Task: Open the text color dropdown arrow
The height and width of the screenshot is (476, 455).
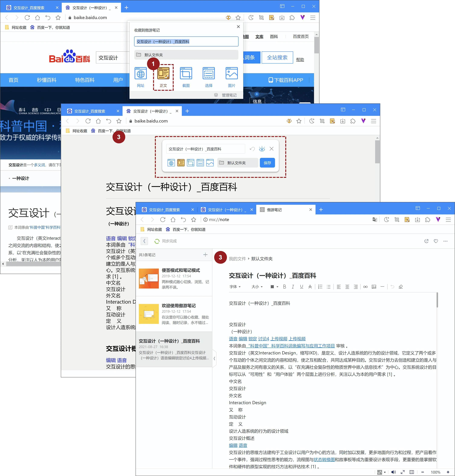Action: tap(277, 287)
